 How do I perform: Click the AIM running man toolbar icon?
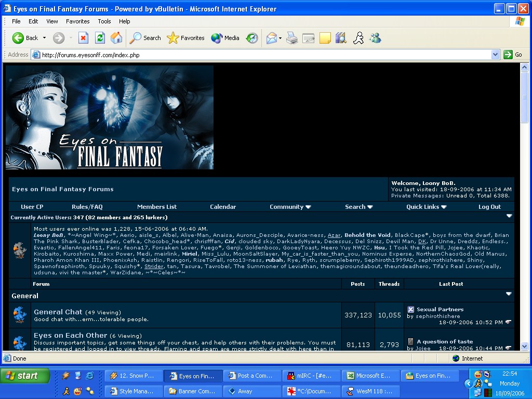358,38
